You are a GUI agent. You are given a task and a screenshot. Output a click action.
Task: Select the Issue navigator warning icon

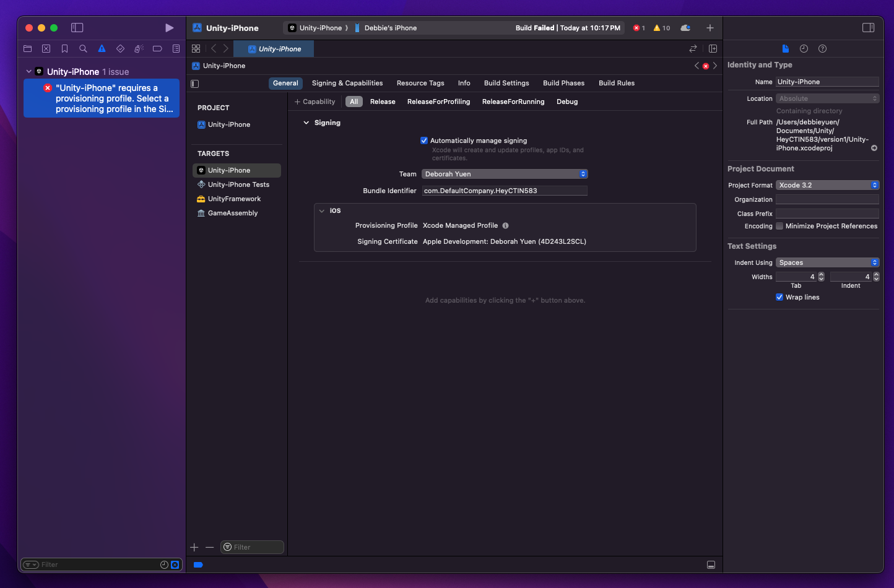pyautogui.click(x=102, y=48)
